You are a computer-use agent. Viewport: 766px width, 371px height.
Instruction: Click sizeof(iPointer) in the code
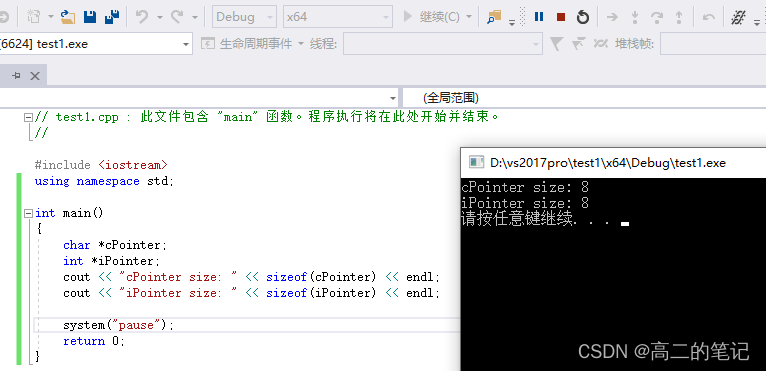tap(321, 293)
